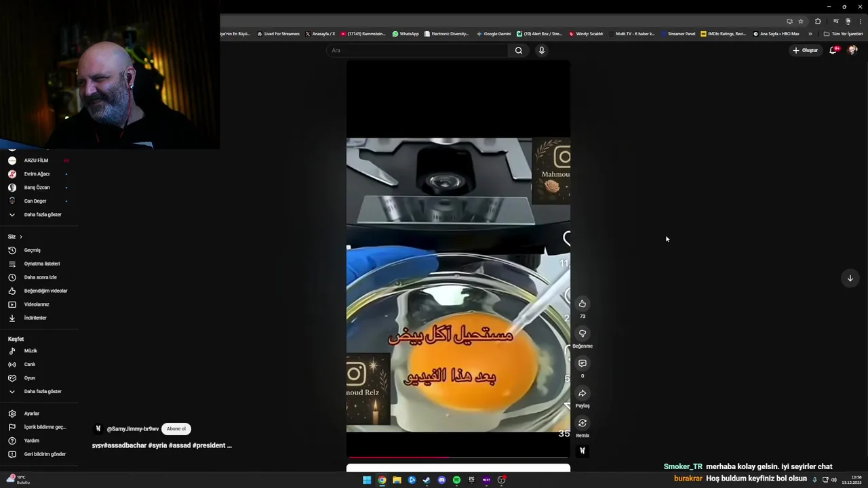Click the Short's red progress bar
The height and width of the screenshot is (488, 868).
458,457
